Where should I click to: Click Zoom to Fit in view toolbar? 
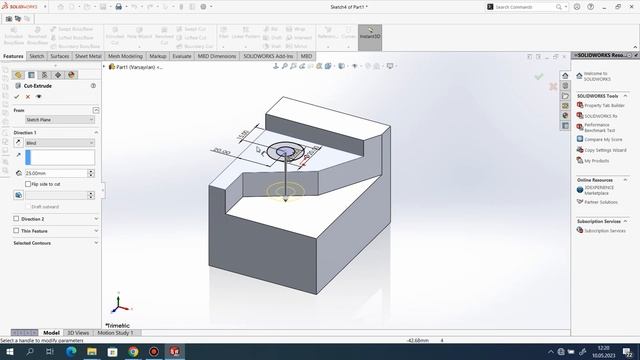pos(284,66)
